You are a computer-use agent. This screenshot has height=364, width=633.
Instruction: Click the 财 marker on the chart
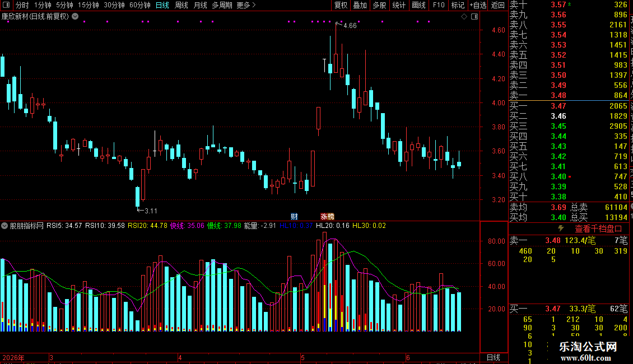294,217
